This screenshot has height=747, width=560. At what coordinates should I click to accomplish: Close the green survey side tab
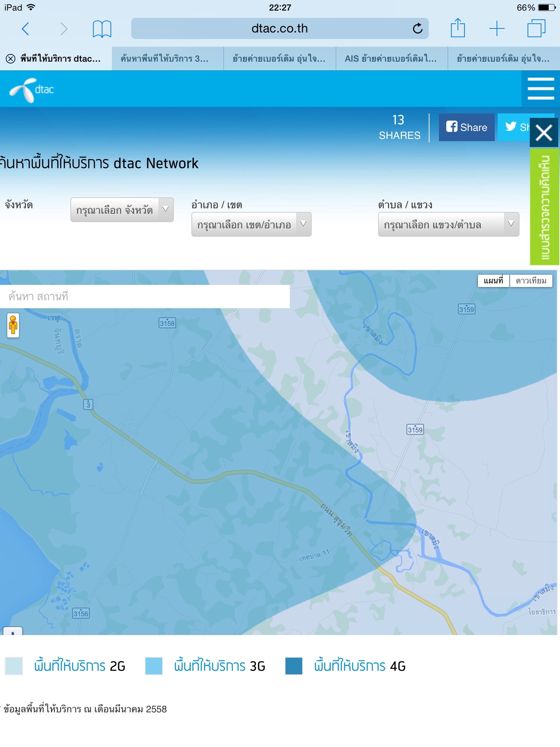[544, 132]
